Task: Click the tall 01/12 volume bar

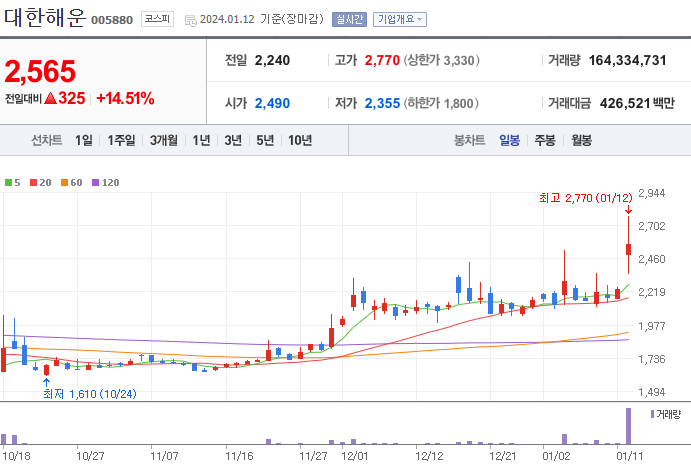Action: pos(628,426)
